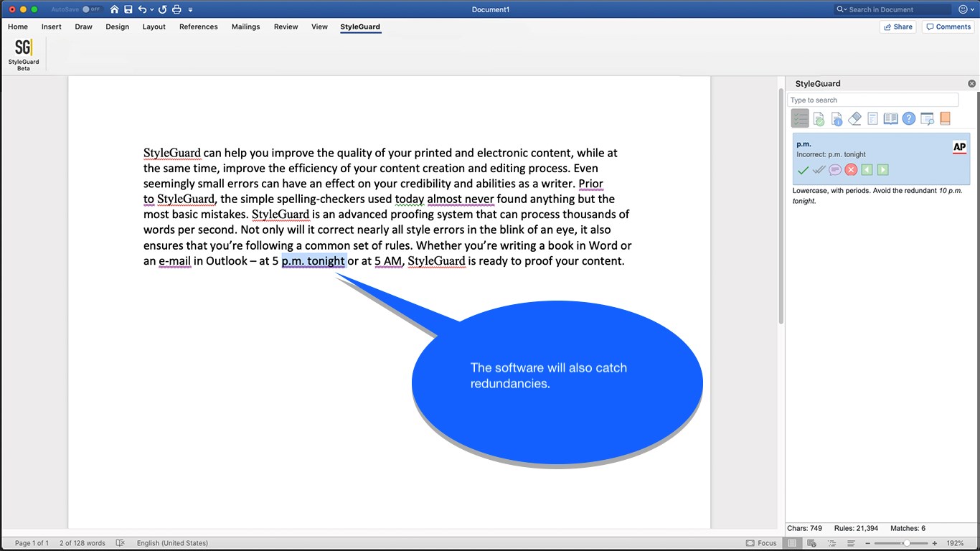Click the AP stylebook logo in the match card
980x551 pixels.
(959, 148)
